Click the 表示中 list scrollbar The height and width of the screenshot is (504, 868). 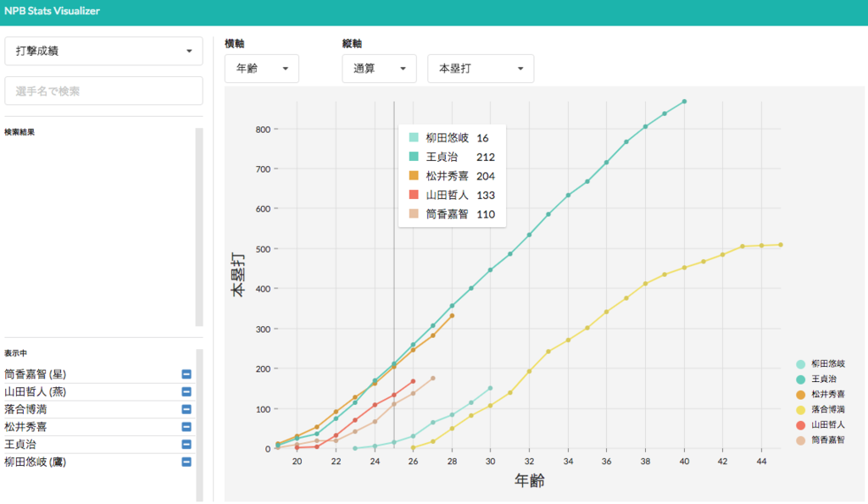(x=199, y=425)
